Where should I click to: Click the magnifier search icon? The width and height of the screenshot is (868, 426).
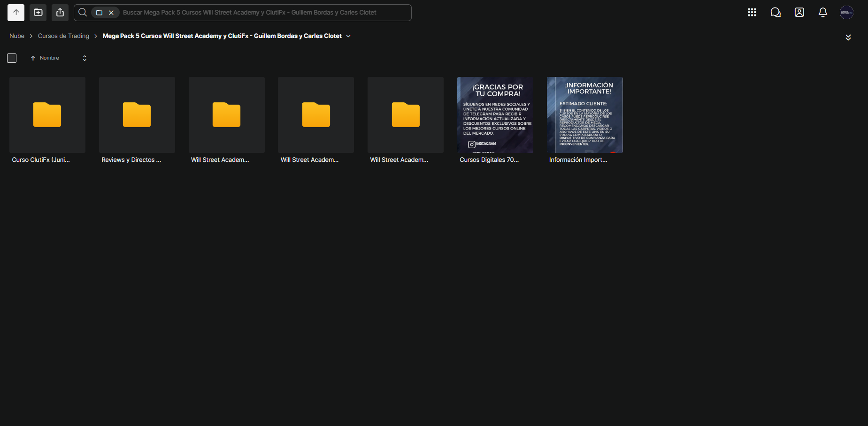(83, 13)
